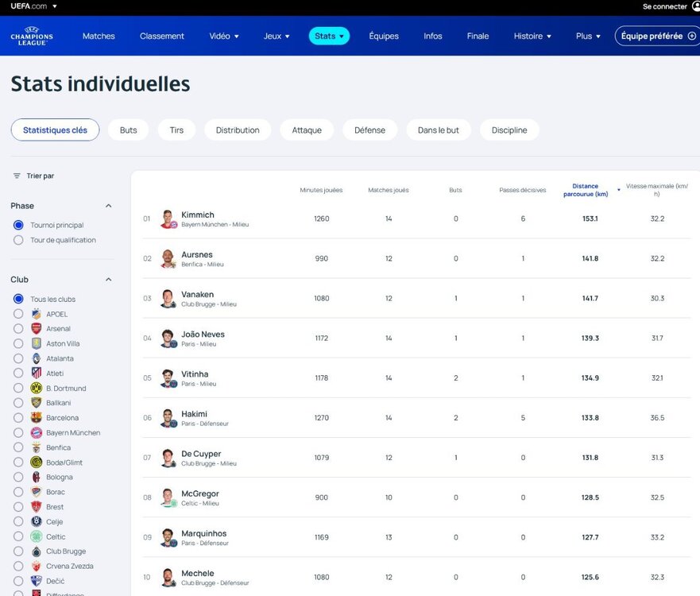
Task: Click the Atleti club crest
Action: coord(37,373)
